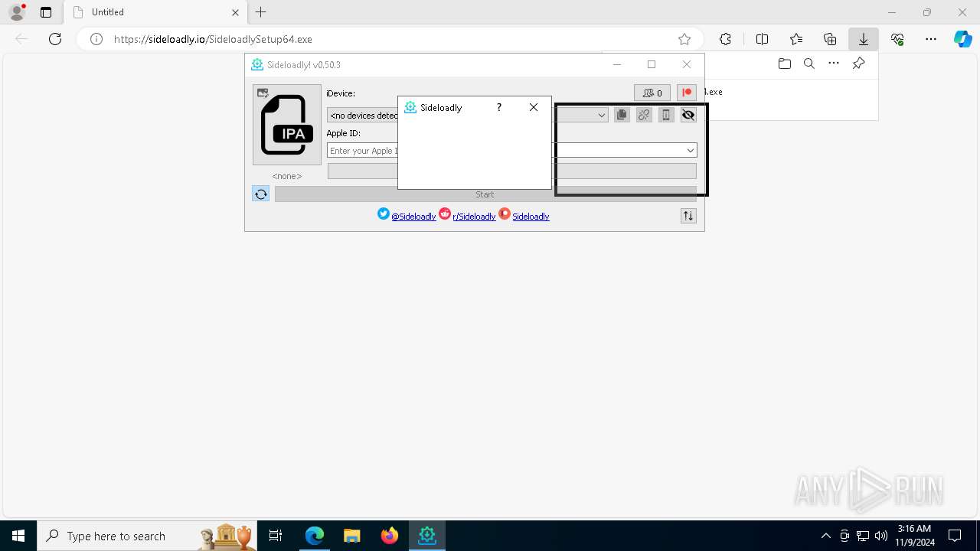Viewport: 980px width, 551px height.
Task: Click the volume speaker tray icon
Action: (881, 536)
